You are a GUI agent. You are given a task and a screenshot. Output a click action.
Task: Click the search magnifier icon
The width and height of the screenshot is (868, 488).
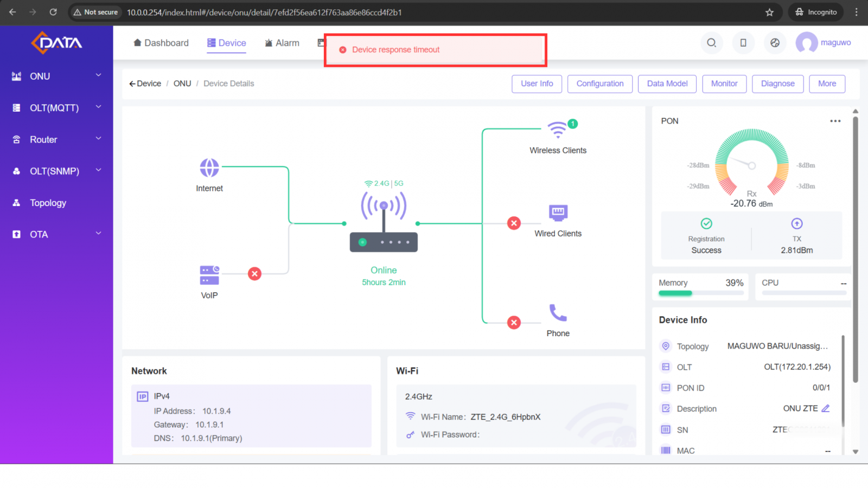711,42
